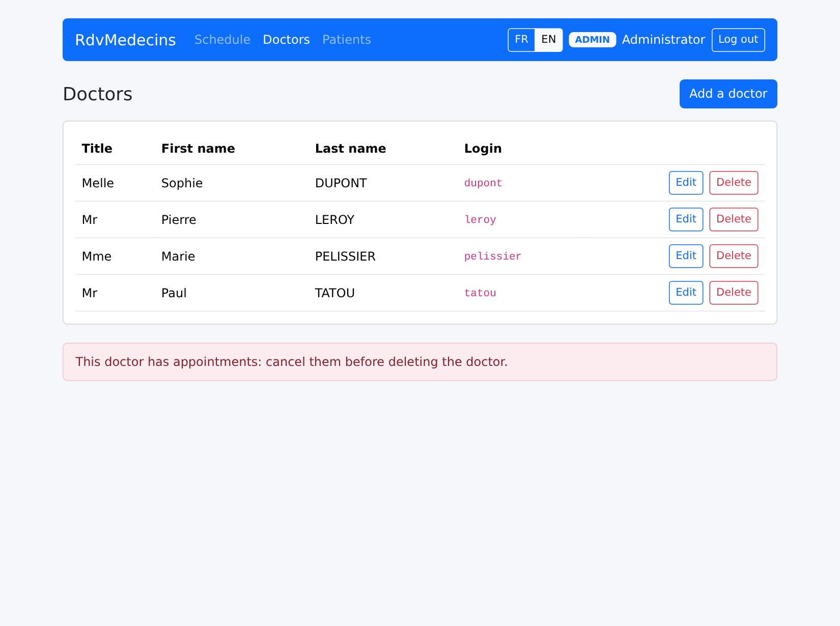The height and width of the screenshot is (626, 840).
Task: Edit doctor Marie PELISSIER
Action: 686,256
